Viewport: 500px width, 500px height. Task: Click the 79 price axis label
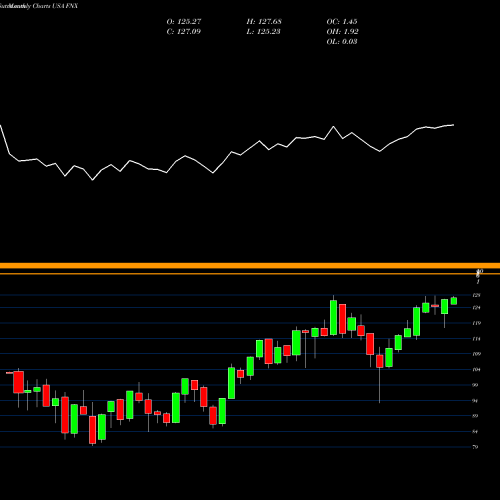click(x=476, y=447)
